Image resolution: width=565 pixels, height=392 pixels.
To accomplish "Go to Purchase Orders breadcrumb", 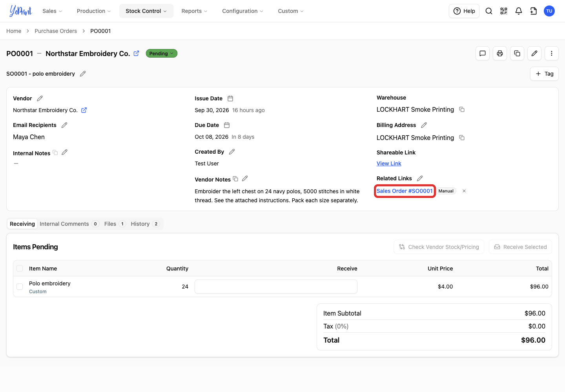I will (56, 31).
